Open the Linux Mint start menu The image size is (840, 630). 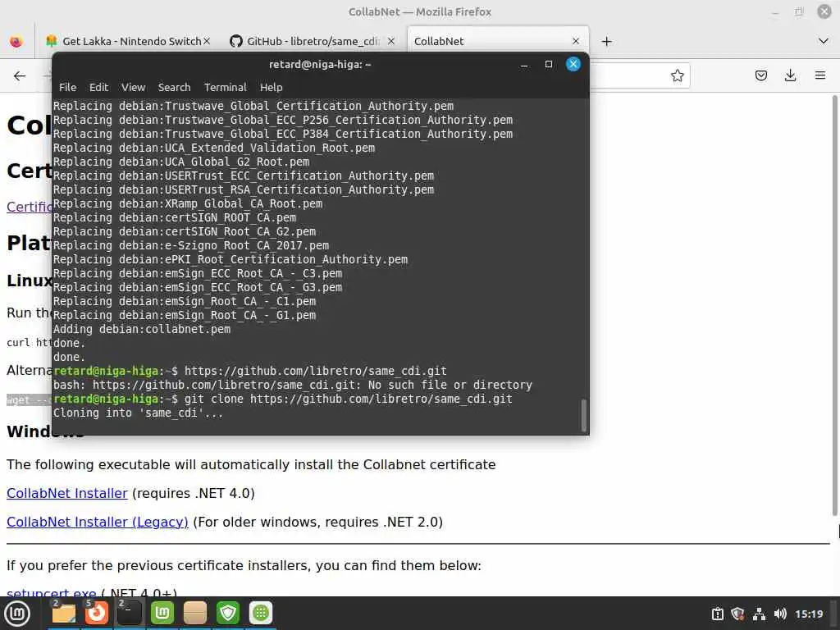click(17, 614)
